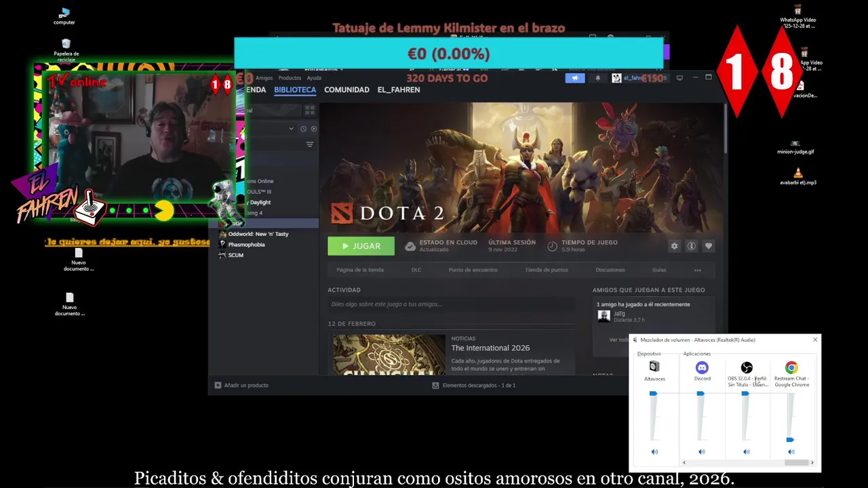The image size is (868, 488).
Task: Adjust the Restream Chat volume slider handle
Action: [790, 440]
